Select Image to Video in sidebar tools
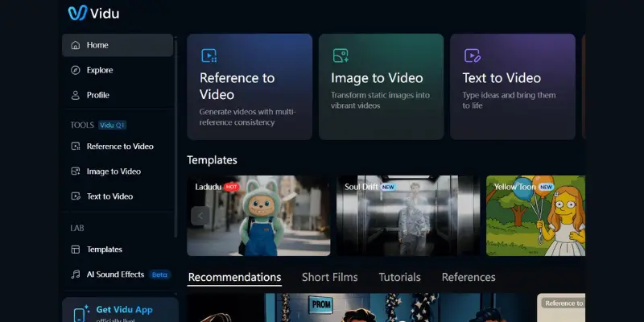The height and width of the screenshot is (322, 644). click(x=118, y=171)
